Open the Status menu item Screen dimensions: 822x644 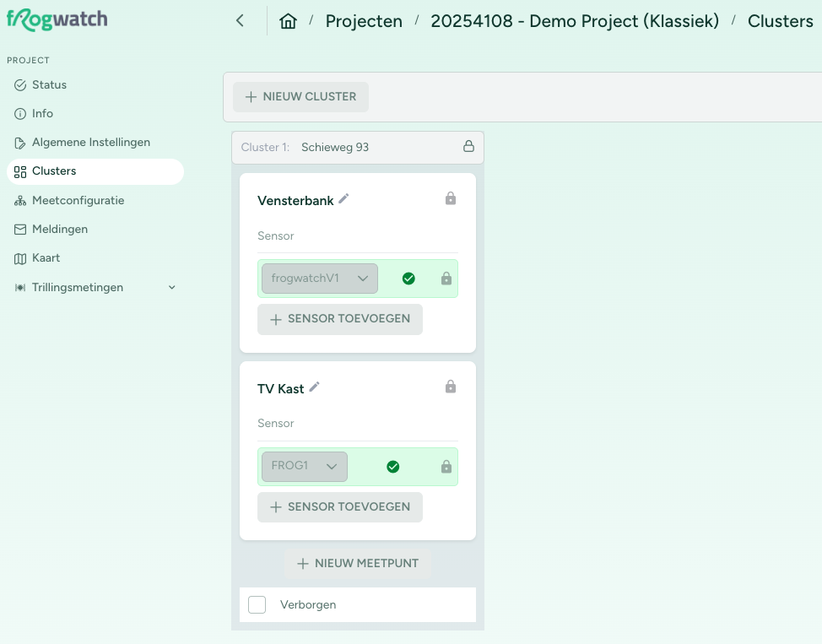[x=95, y=85]
